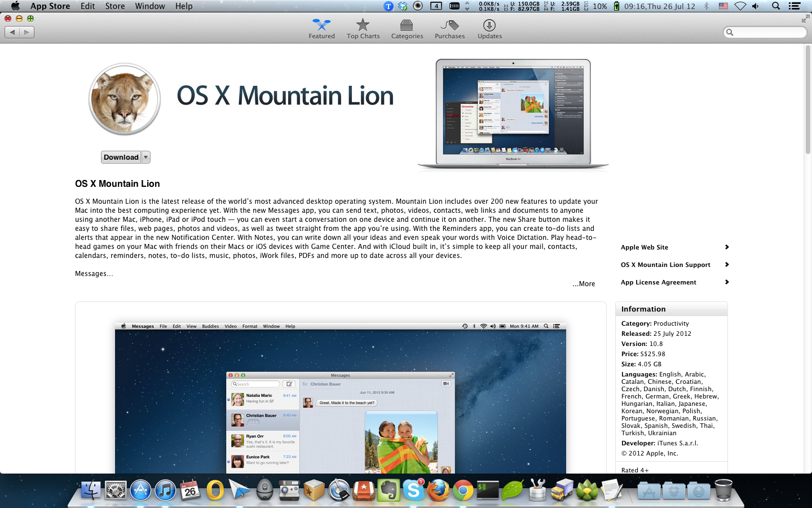The image size is (812, 508).
Task: Click the App Store search field
Action: click(765, 32)
